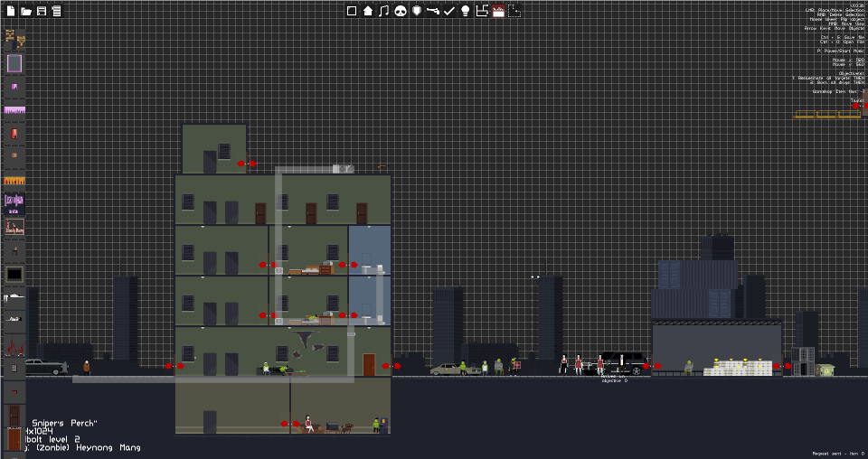Click the "Sniper's Perch" level name text

coord(64,423)
